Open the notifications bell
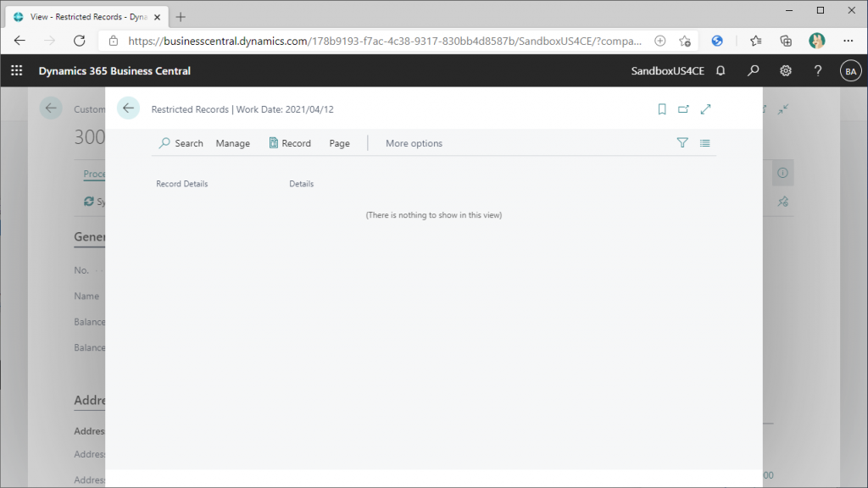This screenshot has height=488, width=868. 721,71
